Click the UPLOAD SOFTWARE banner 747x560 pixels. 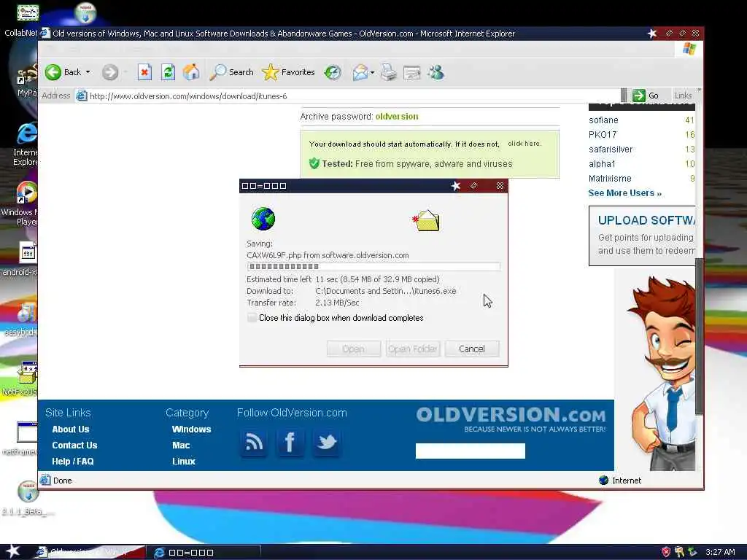click(x=642, y=236)
